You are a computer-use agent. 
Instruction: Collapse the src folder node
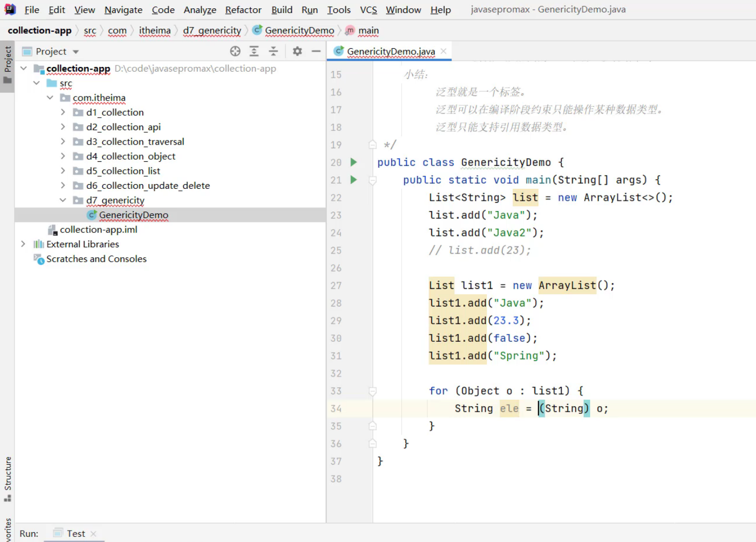(36, 83)
